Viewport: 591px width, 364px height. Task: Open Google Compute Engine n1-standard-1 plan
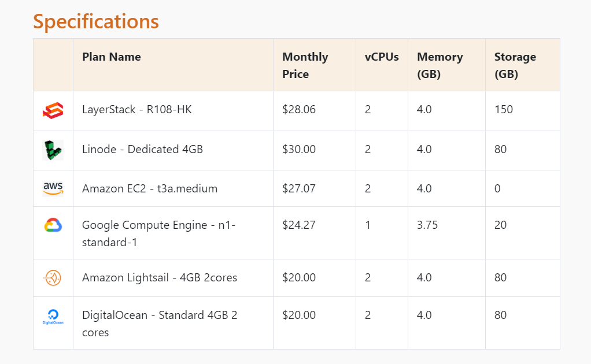[x=158, y=233]
